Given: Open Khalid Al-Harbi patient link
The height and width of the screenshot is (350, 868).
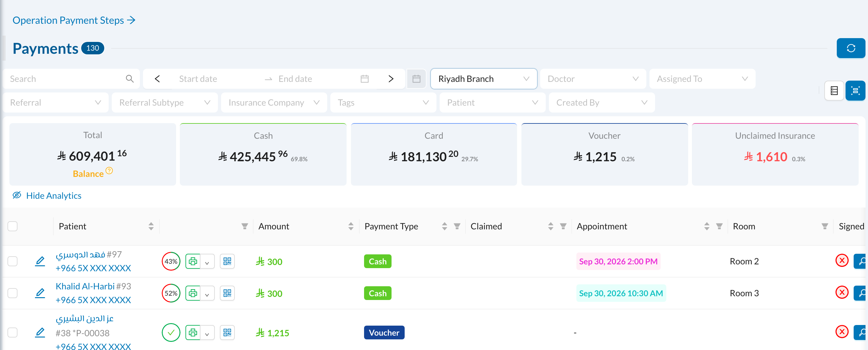Looking at the screenshot, I should coord(85,286).
